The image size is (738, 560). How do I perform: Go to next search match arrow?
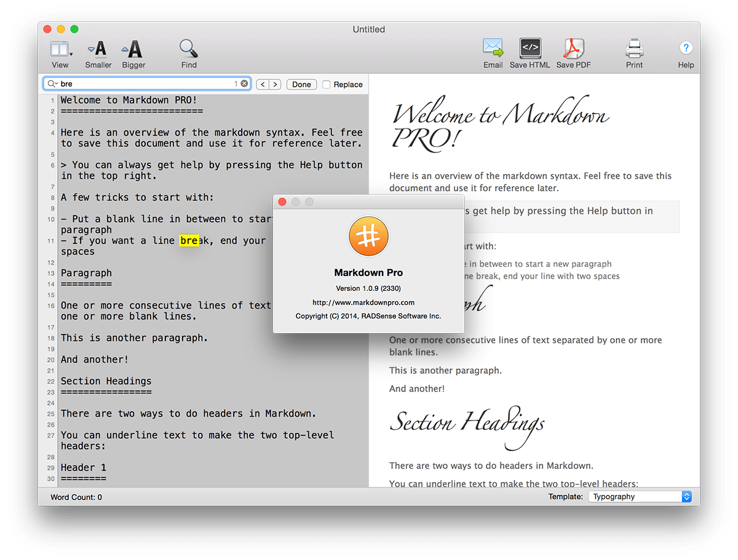pos(275,84)
